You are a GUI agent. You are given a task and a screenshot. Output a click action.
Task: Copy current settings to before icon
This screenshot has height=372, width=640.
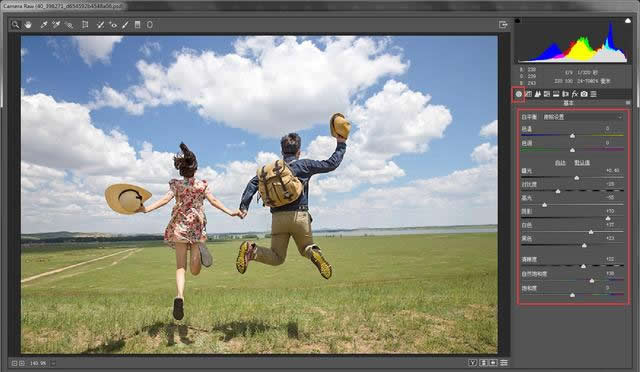(493, 363)
